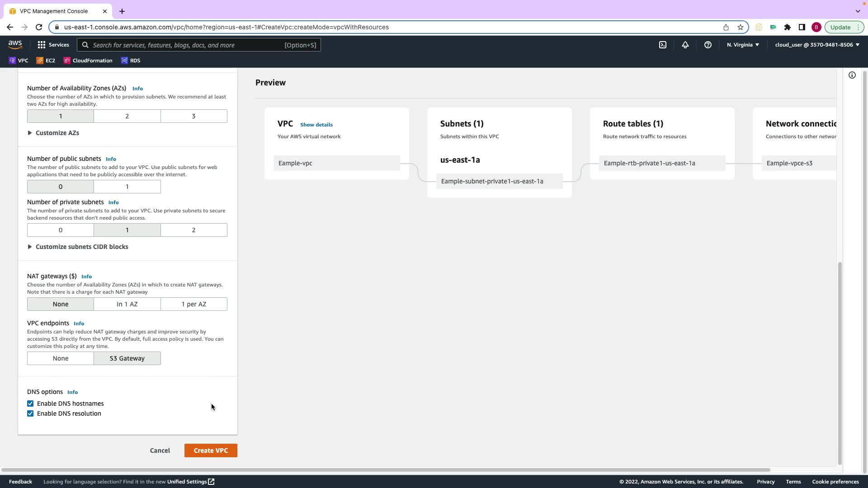
Task: Click the AWS logo home icon
Action: click(15, 44)
